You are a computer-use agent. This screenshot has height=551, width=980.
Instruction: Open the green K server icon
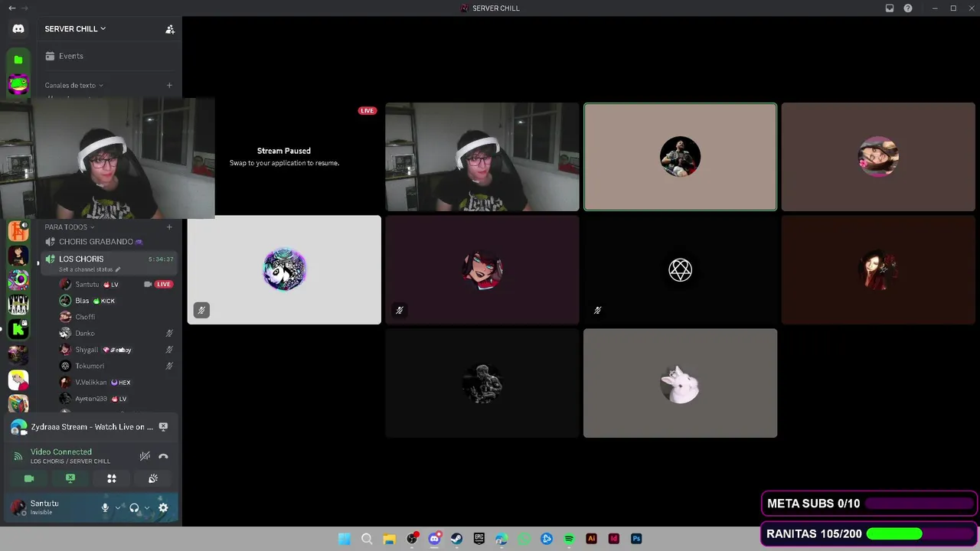click(x=18, y=330)
